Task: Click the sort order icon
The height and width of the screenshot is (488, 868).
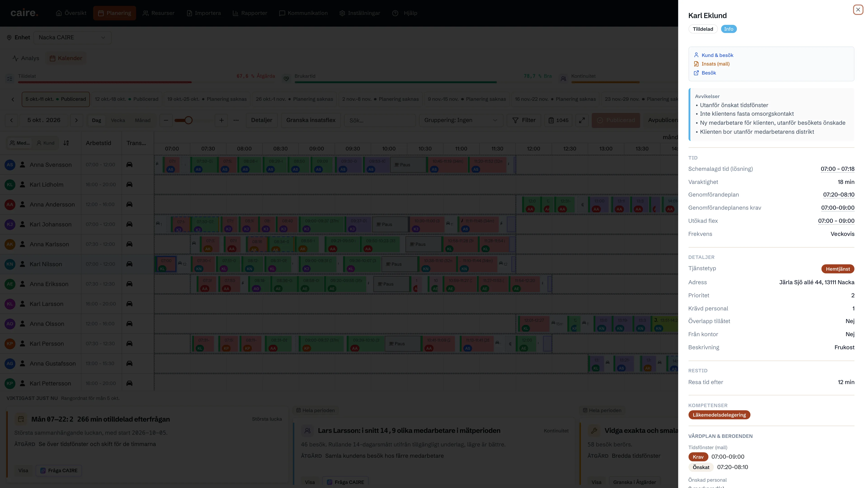Action: point(66,143)
